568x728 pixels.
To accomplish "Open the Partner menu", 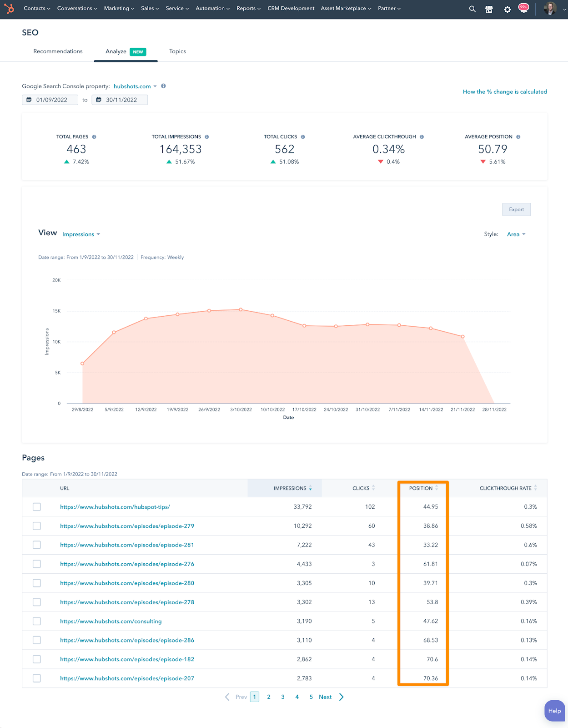I will point(389,9).
